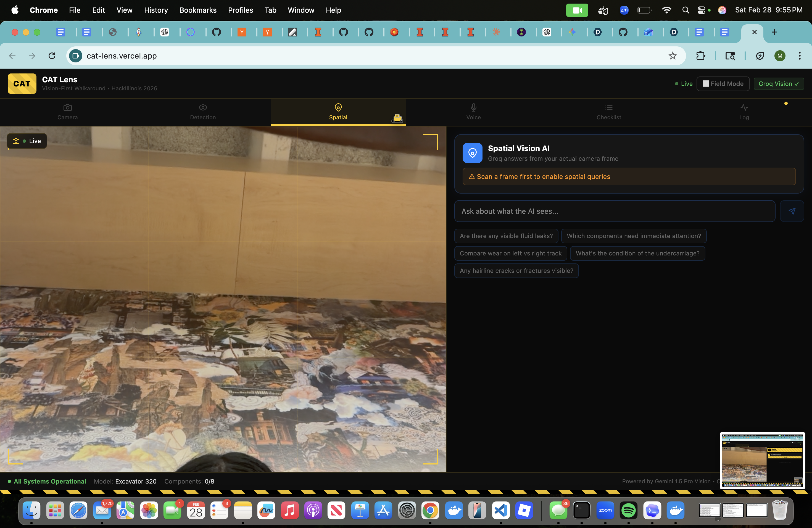Click the yellow CAT logo
812x528 pixels.
(x=22, y=84)
